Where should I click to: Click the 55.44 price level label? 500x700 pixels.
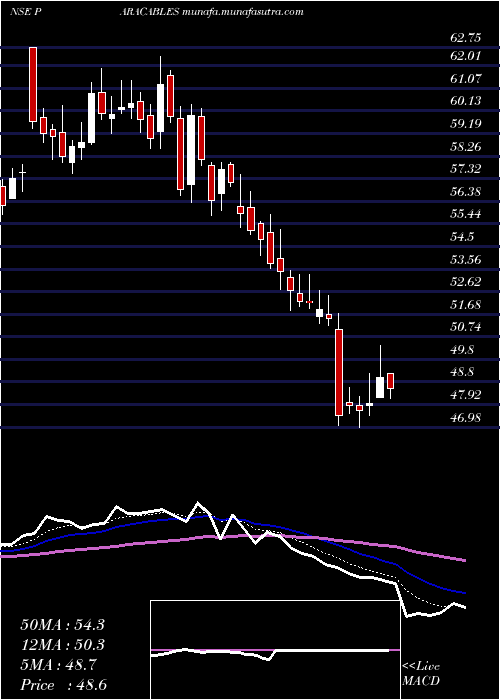[466, 215]
